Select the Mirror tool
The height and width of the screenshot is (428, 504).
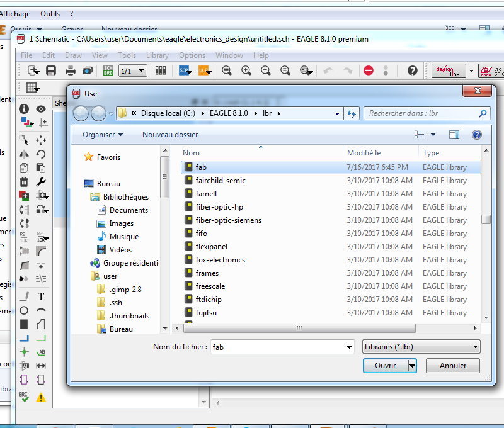[x=24, y=154]
